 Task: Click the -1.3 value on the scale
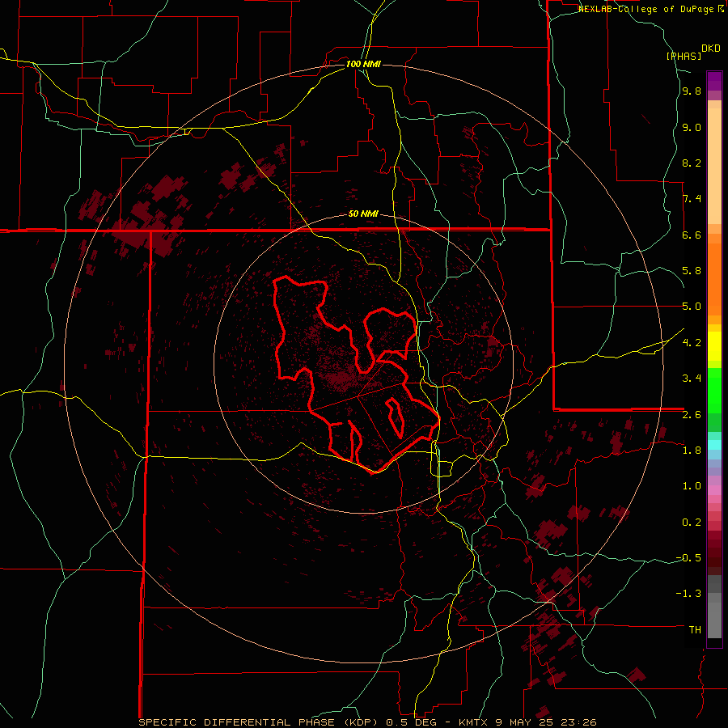point(688,594)
